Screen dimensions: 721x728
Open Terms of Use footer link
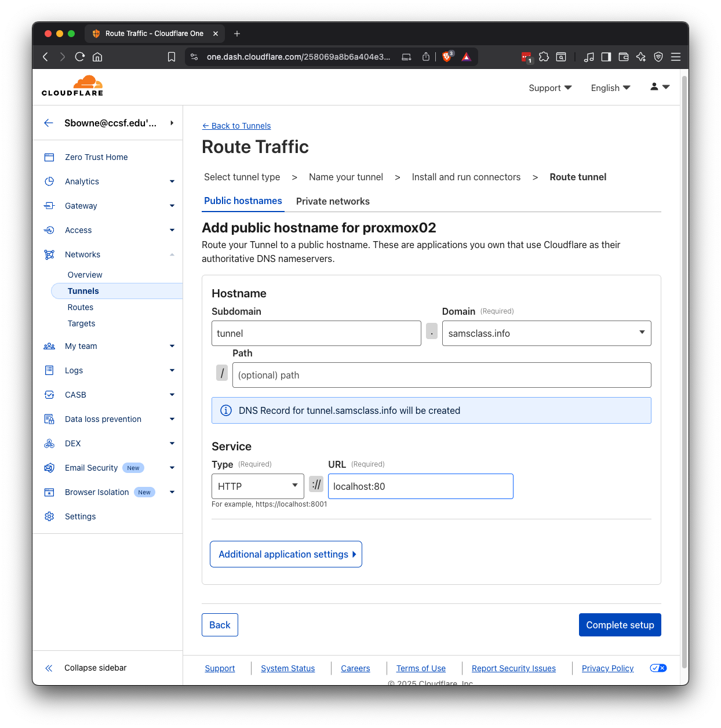pos(421,668)
